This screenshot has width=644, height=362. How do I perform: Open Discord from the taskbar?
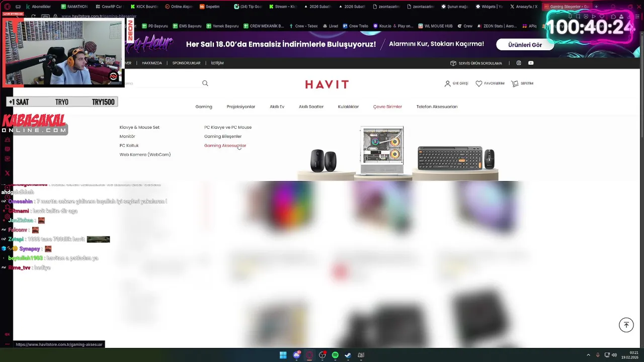pyautogui.click(x=296, y=355)
